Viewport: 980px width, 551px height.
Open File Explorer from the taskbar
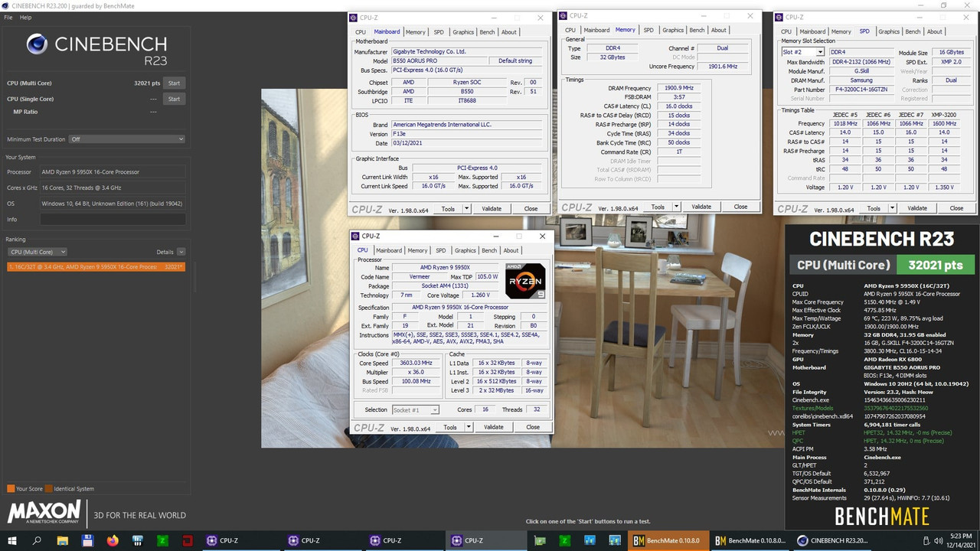tap(63, 540)
